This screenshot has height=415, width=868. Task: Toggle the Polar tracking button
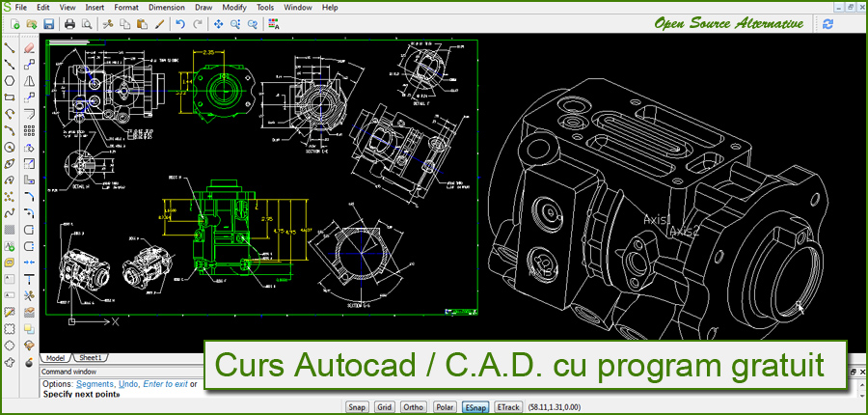coord(445,407)
